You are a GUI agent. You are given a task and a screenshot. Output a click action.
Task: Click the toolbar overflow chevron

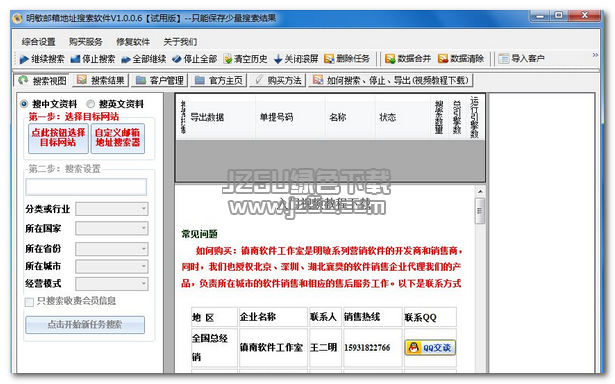[595, 55]
